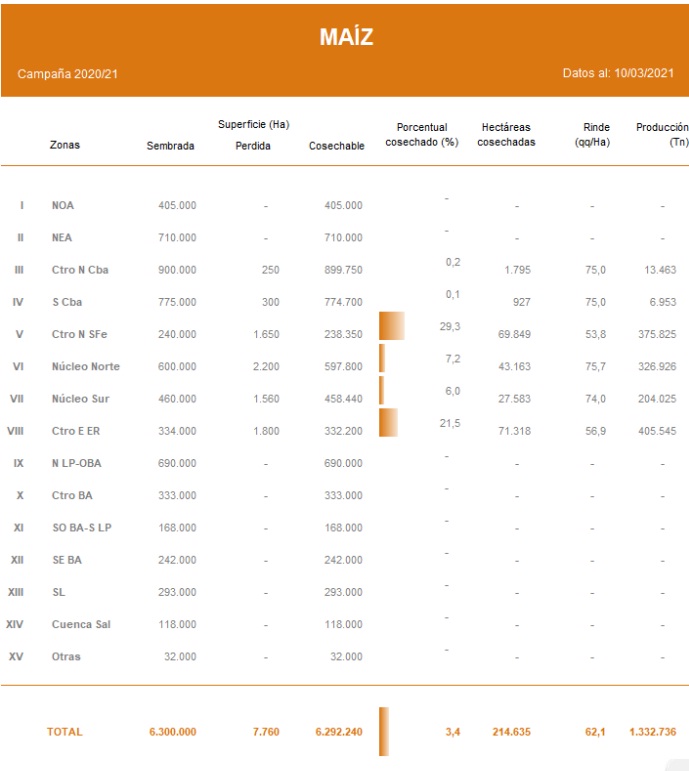Click the SE BA zone name

67,560
